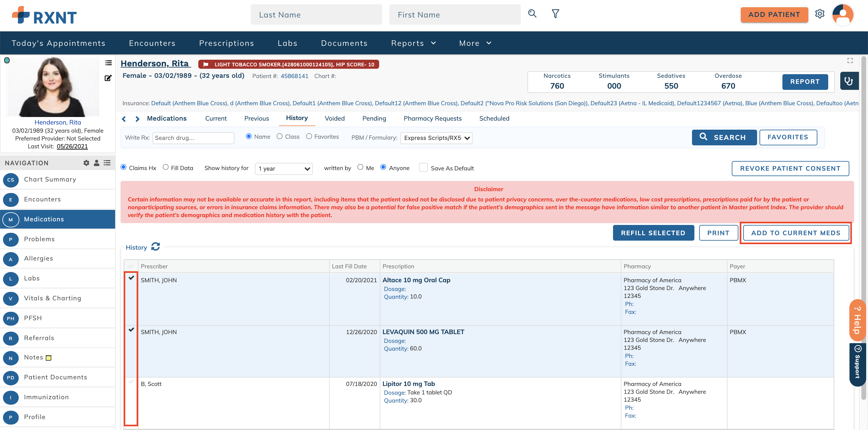Image resolution: width=868 pixels, height=430 pixels.
Task: Open the Medications navigation icon
Action: 11,219
